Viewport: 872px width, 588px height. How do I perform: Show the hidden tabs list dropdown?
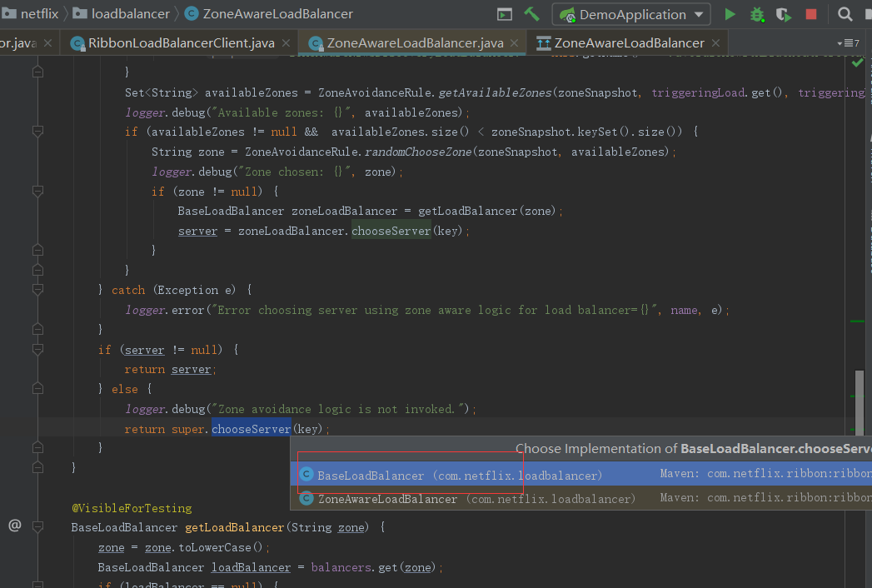848,43
